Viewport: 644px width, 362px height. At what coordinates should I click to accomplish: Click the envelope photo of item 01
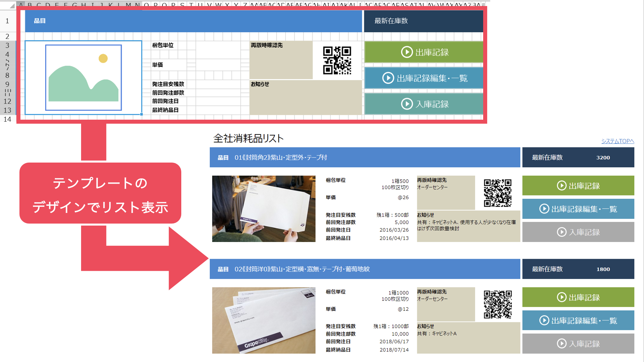[264, 208]
